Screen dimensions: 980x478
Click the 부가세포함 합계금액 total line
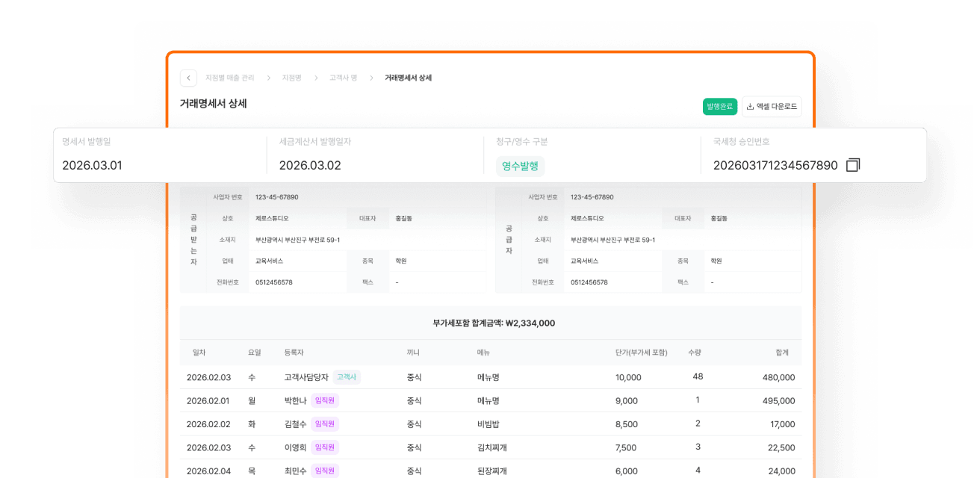(494, 323)
